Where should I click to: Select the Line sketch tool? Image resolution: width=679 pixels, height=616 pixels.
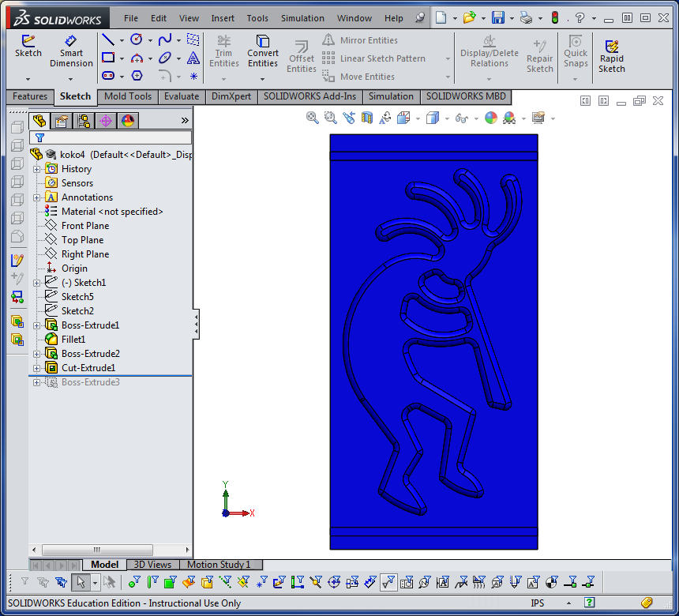(108, 39)
